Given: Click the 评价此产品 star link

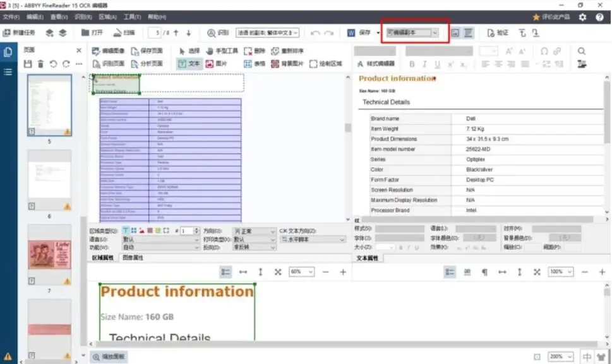Looking at the screenshot, I should click(x=551, y=17).
